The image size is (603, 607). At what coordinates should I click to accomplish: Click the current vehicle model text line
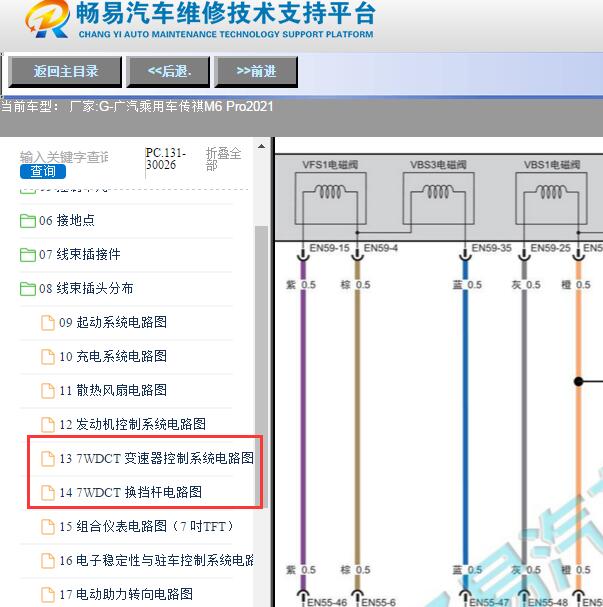(x=137, y=106)
